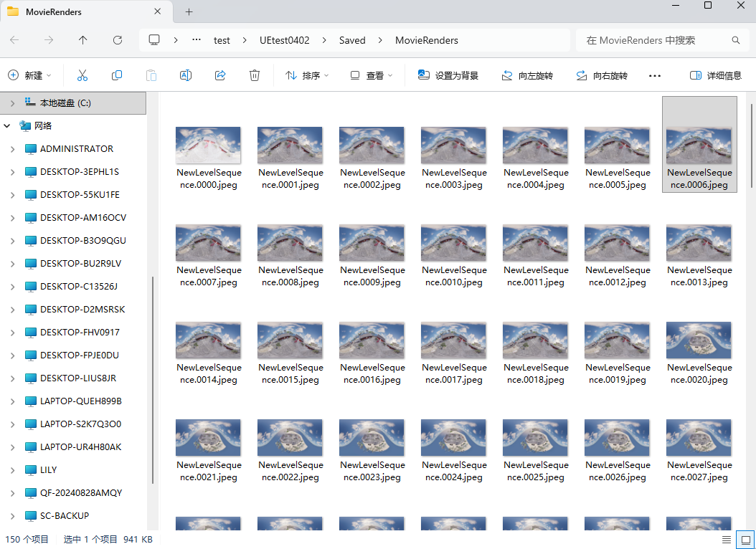
Task: Click the PC monitor icon in address bar
Action: 154,40
